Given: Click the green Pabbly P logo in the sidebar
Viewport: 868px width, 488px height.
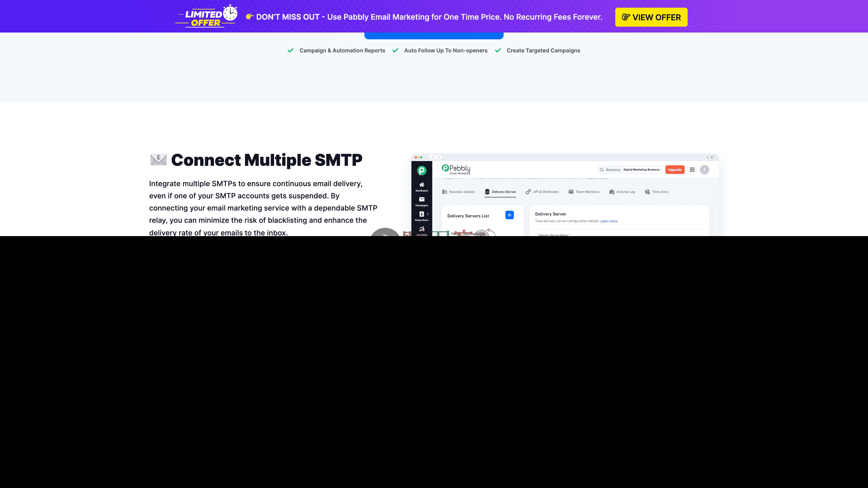Looking at the screenshot, I should point(422,170).
